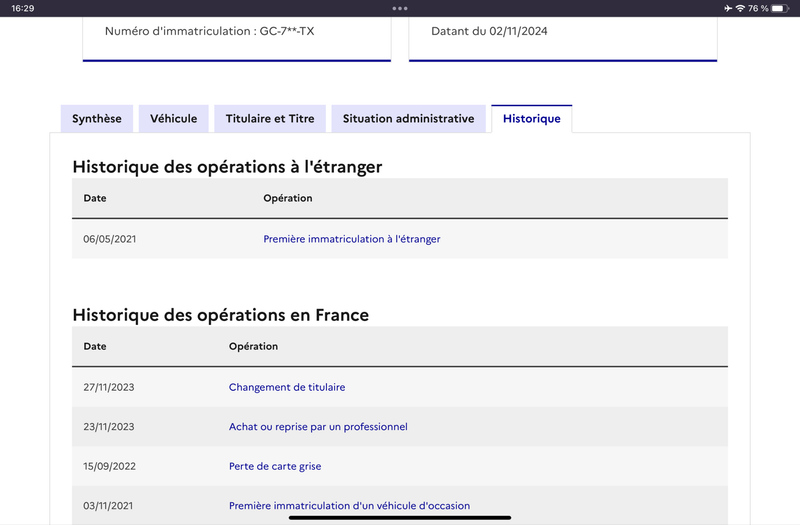
Task: Switch to the Véhicule tab
Action: click(173, 119)
